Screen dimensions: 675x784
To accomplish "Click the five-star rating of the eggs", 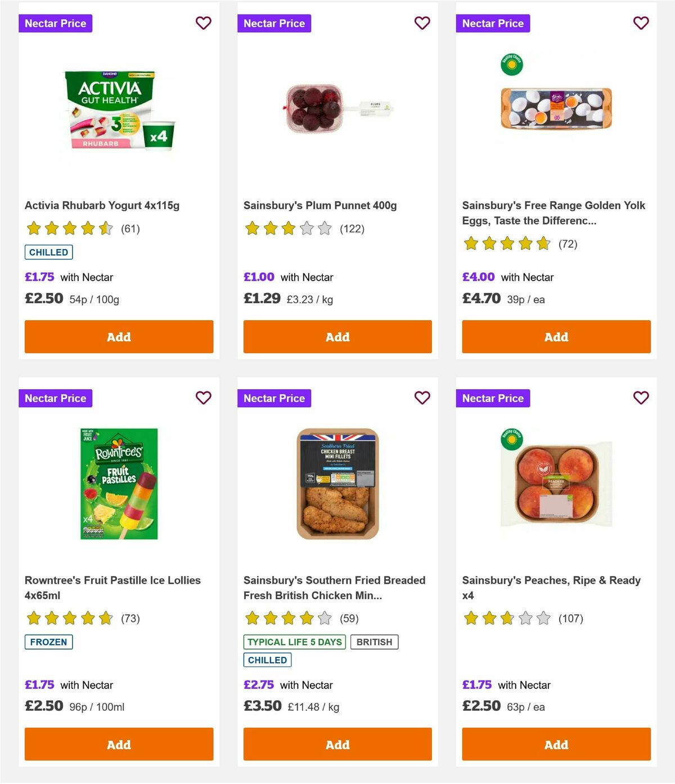I will click(506, 244).
